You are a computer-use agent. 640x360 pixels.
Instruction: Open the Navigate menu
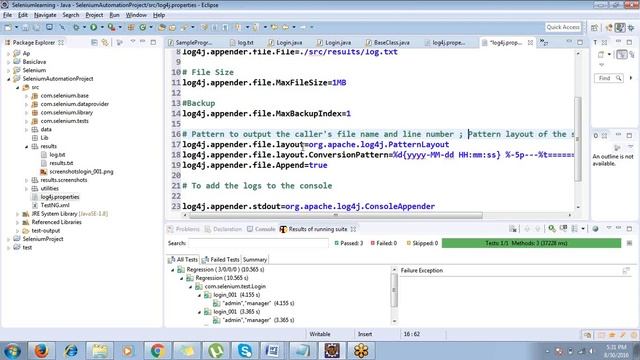tap(45, 15)
